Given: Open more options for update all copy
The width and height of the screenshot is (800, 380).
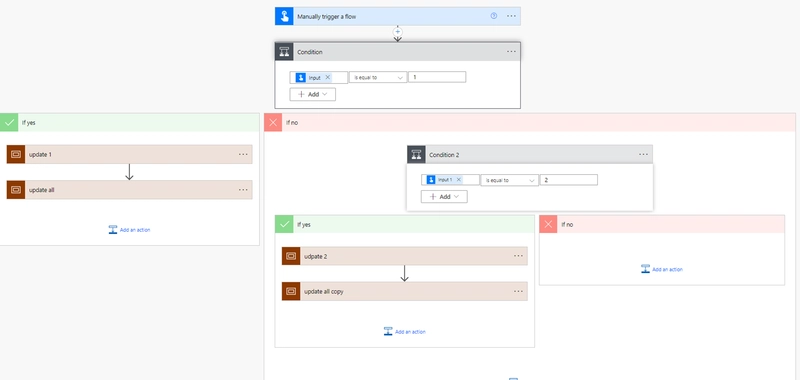Looking at the screenshot, I should tap(518, 291).
